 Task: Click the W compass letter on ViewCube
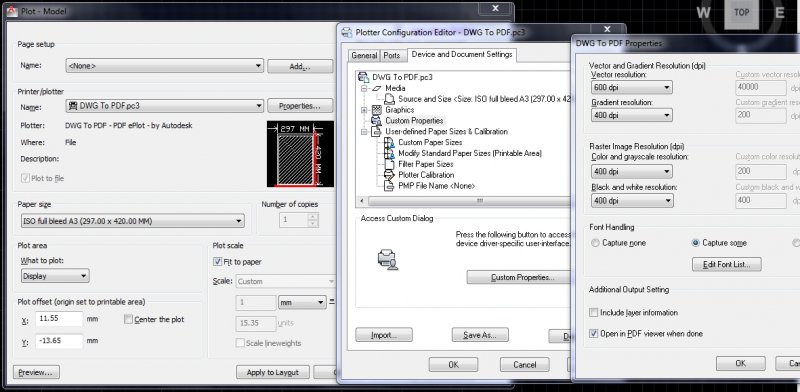[704, 12]
